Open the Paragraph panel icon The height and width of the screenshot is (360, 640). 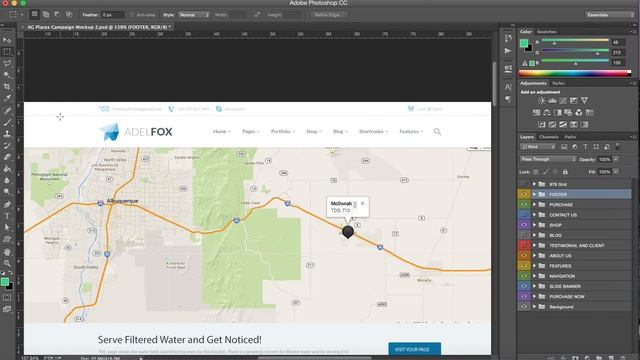click(508, 99)
